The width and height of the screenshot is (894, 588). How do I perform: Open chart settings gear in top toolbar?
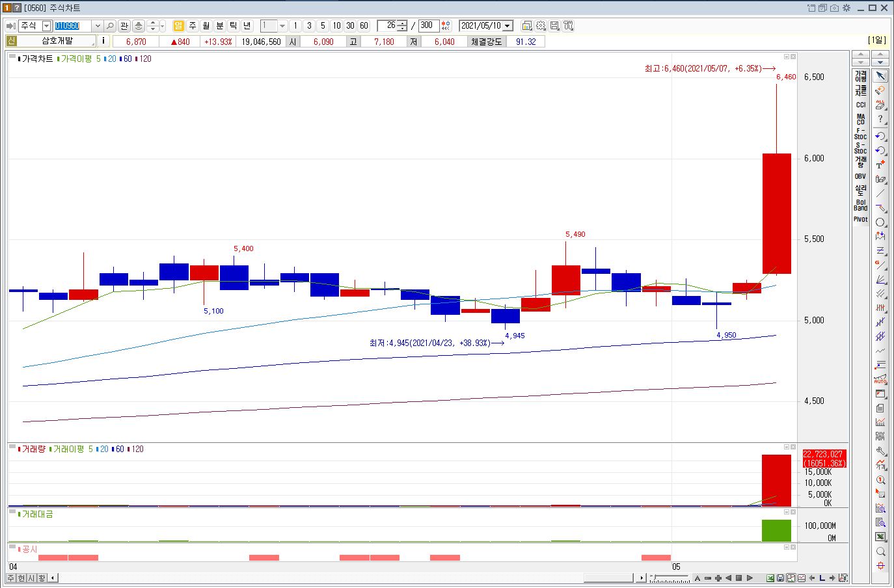pyautogui.click(x=541, y=26)
